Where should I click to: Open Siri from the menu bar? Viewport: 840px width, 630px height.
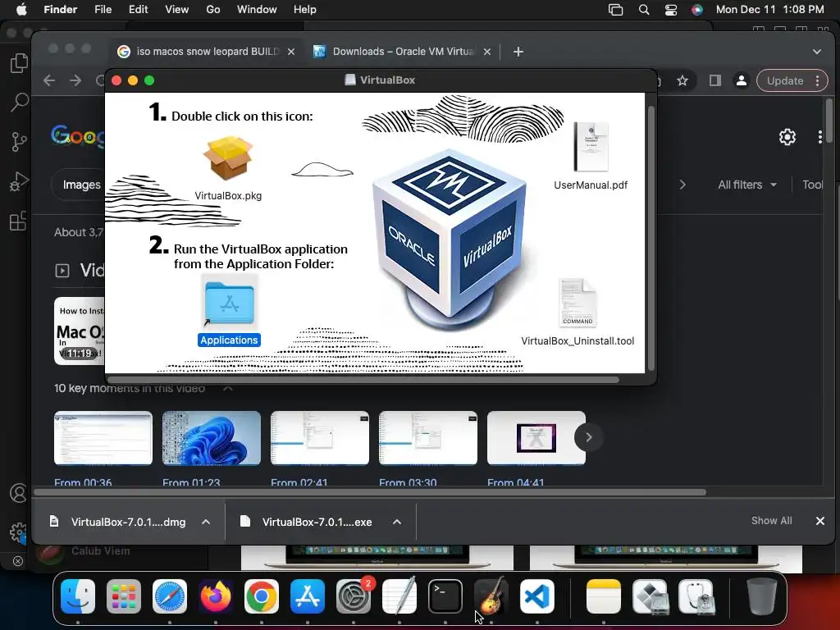tap(697, 10)
